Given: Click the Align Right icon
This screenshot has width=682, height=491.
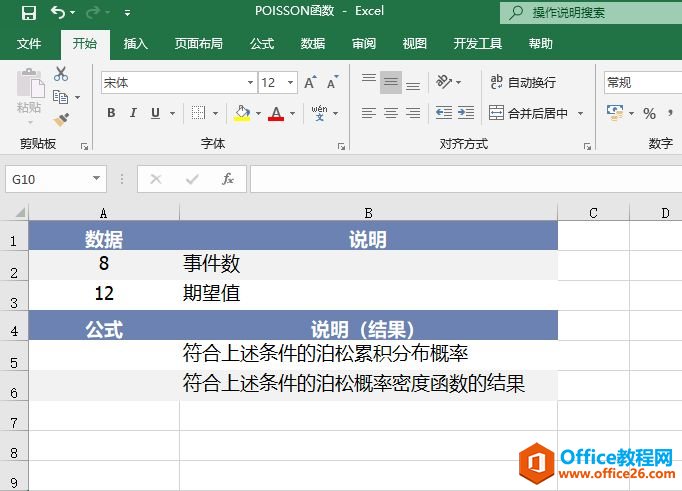Looking at the screenshot, I should point(413,113).
